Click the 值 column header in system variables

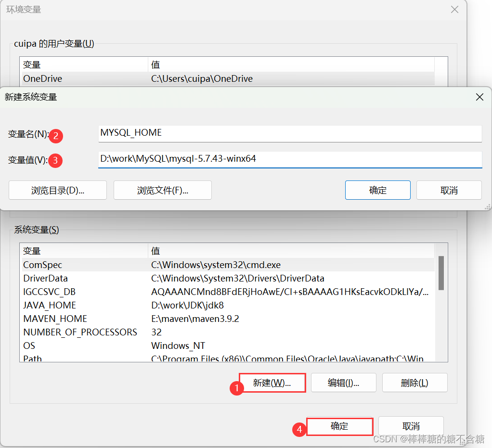click(x=291, y=251)
